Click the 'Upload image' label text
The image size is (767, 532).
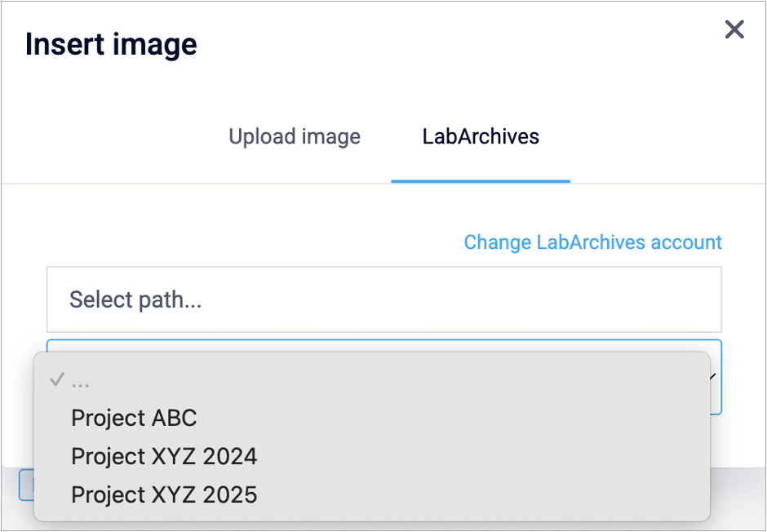(x=294, y=136)
